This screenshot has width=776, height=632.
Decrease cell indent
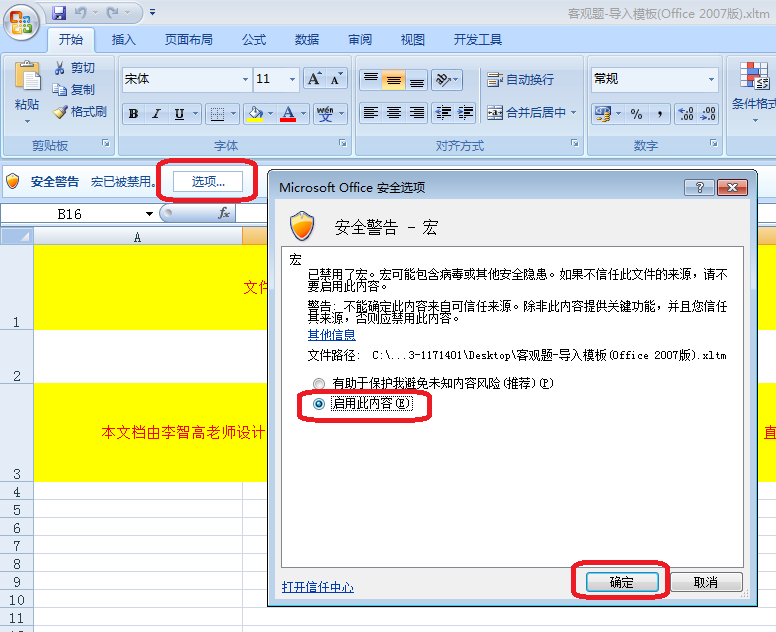point(443,113)
